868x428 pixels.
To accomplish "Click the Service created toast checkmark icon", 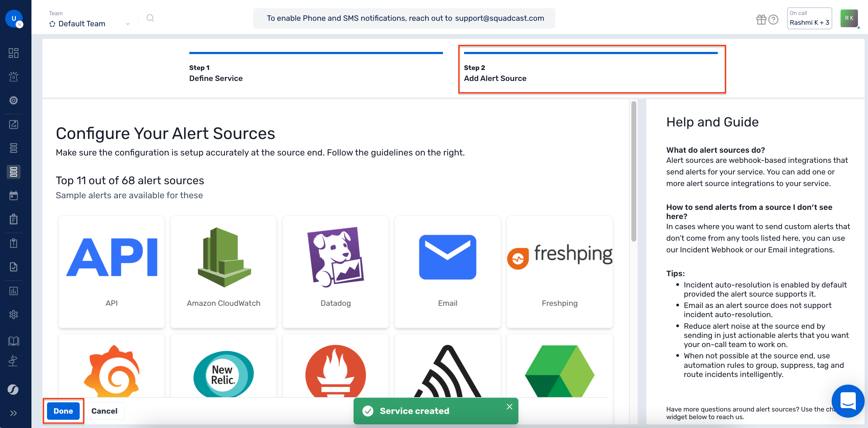I will pos(368,411).
